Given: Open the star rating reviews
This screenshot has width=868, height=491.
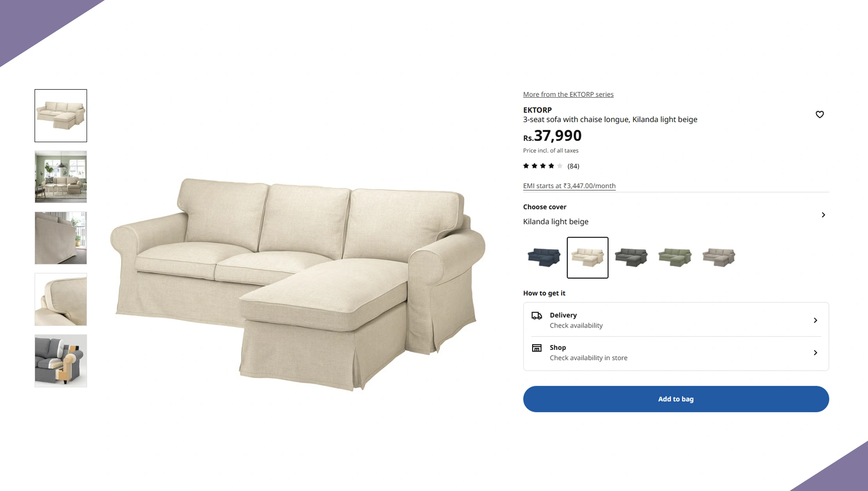Looking at the screenshot, I should (551, 166).
